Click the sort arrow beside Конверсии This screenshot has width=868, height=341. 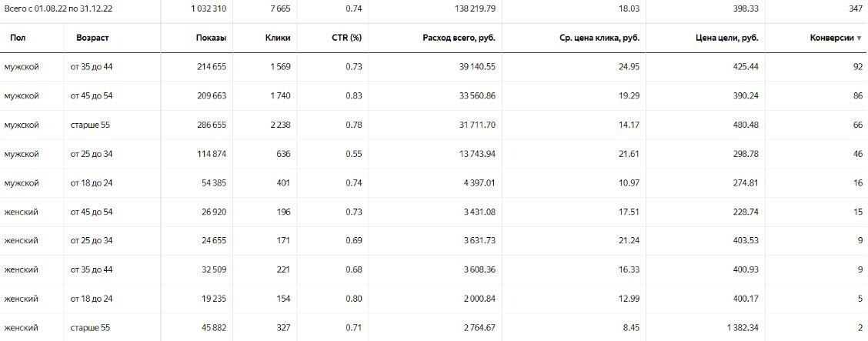[859, 38]
